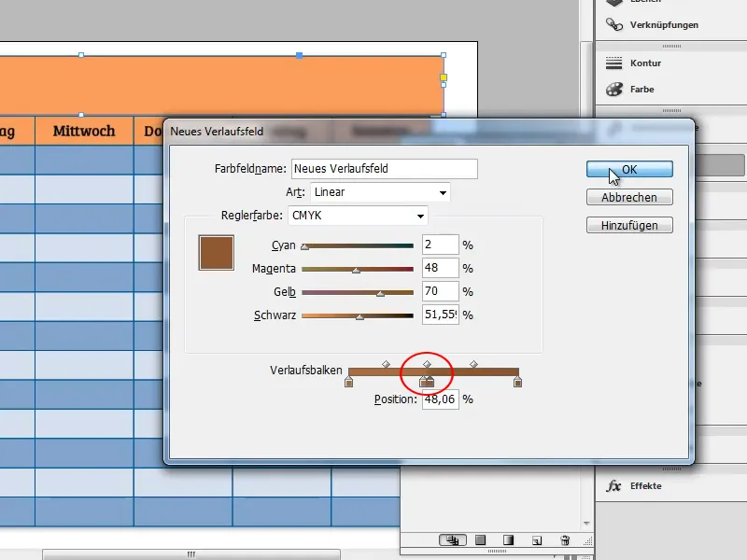Select the Verknüpfungen panel label
Screen dimensions: 747x560
664,25
